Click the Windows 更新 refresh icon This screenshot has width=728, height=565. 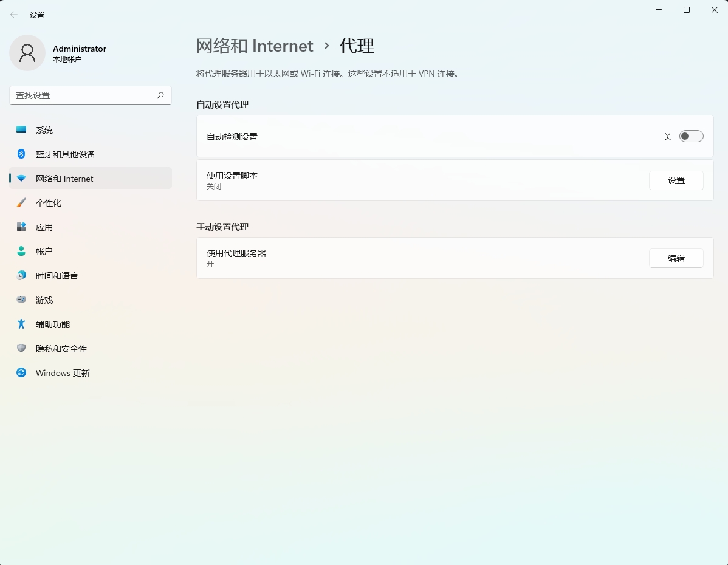[21, 372]
